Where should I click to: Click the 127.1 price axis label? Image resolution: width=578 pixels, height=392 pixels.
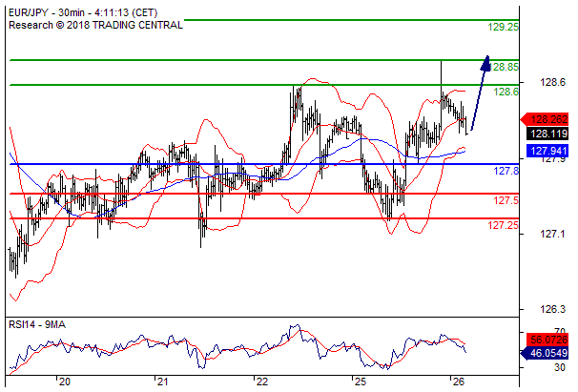coord(552,234)
